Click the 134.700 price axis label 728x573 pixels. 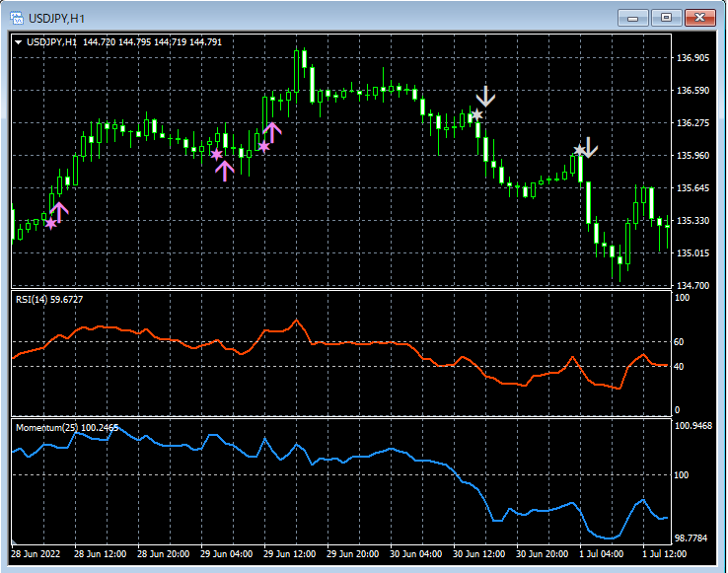point(693,286)
